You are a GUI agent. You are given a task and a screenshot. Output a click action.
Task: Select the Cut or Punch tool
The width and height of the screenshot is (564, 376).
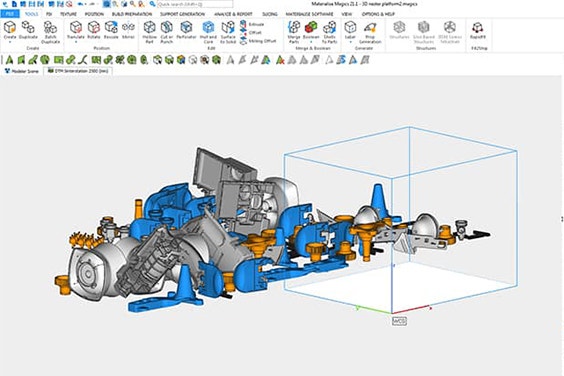tap(167, 32)
